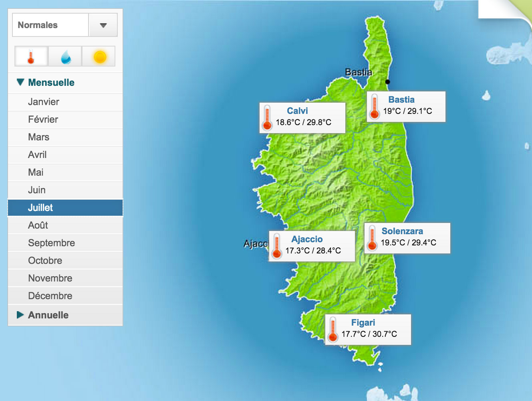Viewport: 532px width, 401px height.
Task: Click the Bastia black city dot on map
Action: click(x=387, y=82)
